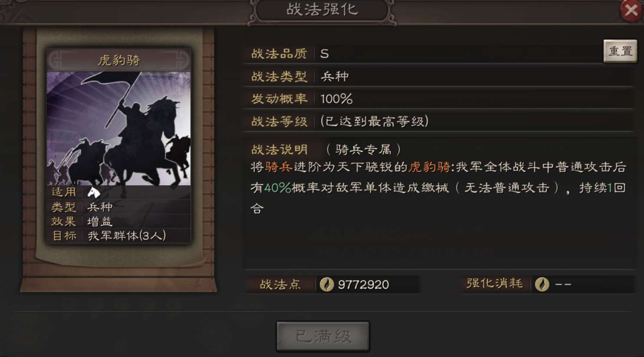The width and height of the screenshot is (644, 357).
Task: Click the 重置 reset button
Action: click(620, 51)
